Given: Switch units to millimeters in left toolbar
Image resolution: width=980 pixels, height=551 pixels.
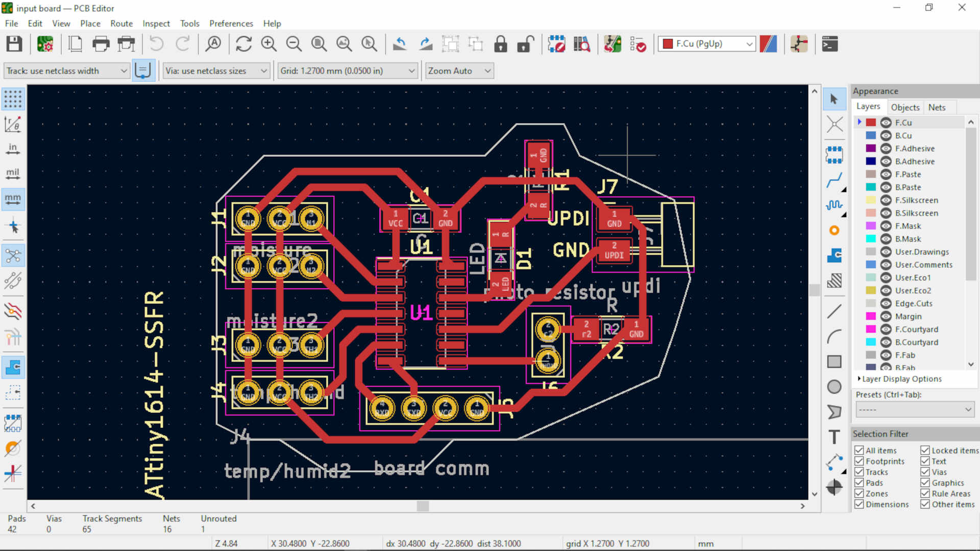Looking at the screenshot, I should (13, 199).
